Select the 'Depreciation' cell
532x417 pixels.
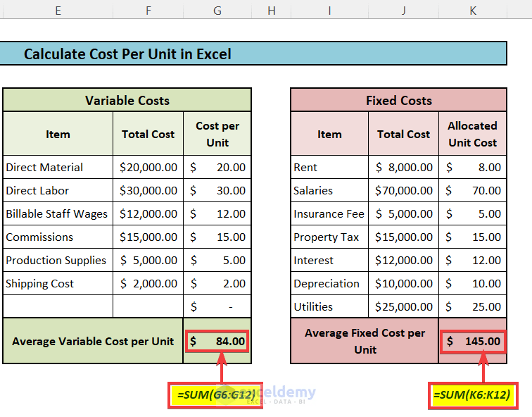[329, 283]
